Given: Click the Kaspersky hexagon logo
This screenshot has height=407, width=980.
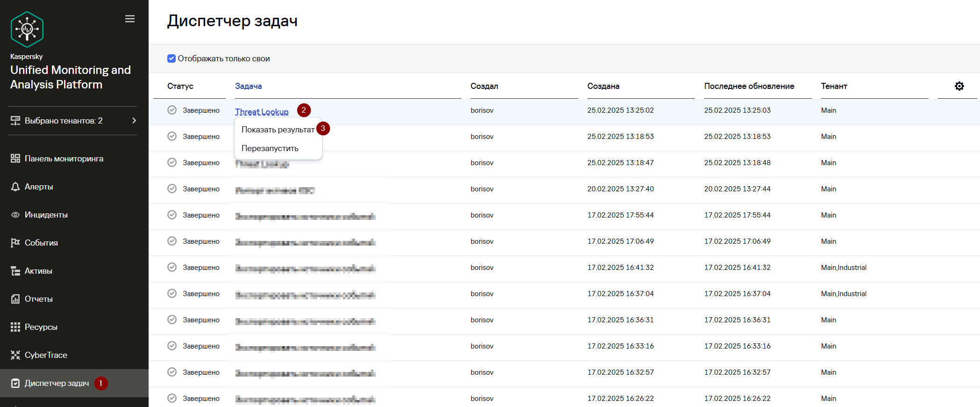Looking at the screenshot, I should [x=27, y=29].
